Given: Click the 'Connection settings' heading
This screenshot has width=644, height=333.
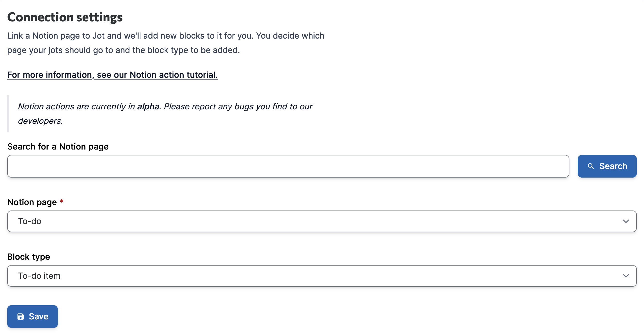Looking at the screenshot, I should point(65,17).
